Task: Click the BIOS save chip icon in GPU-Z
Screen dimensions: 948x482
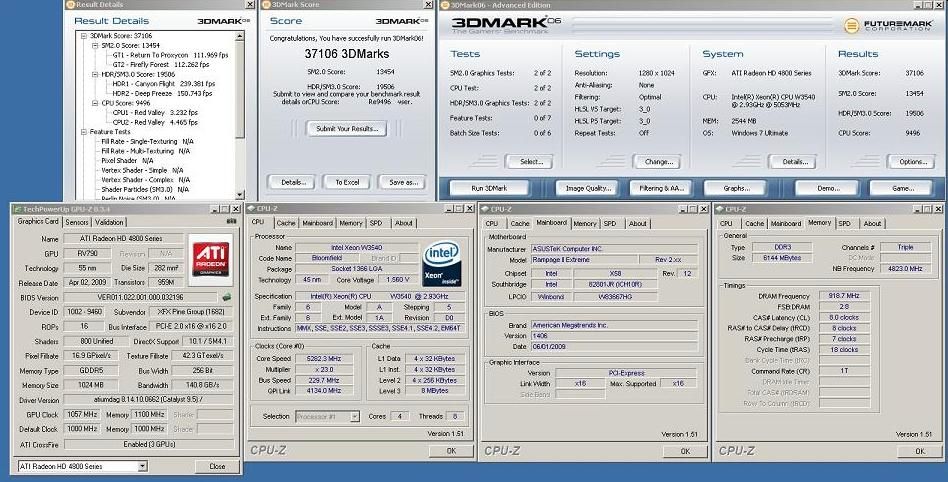Action: 227,297
